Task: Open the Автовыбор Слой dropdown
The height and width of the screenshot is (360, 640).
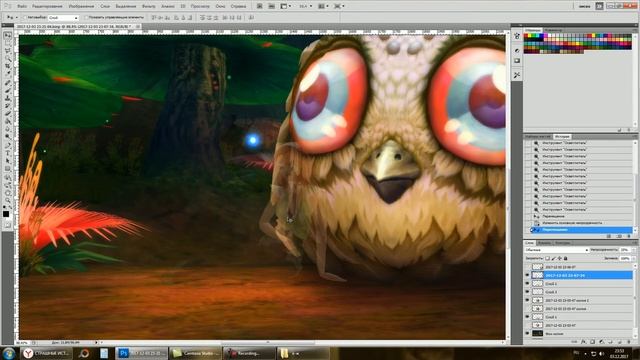Action: coord(63,18)
